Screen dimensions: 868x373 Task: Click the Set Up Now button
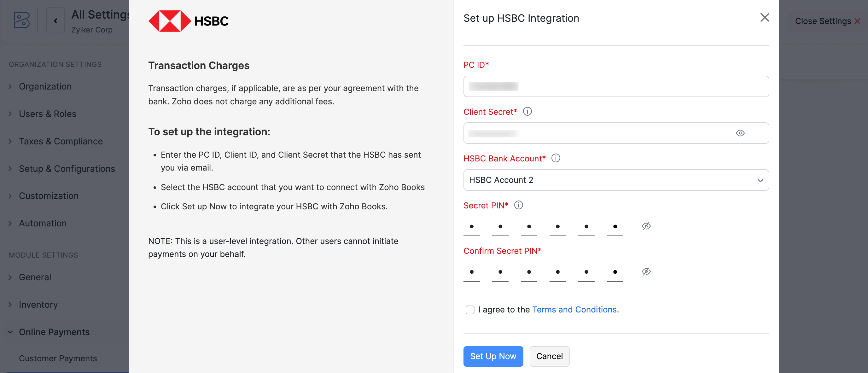493,356
